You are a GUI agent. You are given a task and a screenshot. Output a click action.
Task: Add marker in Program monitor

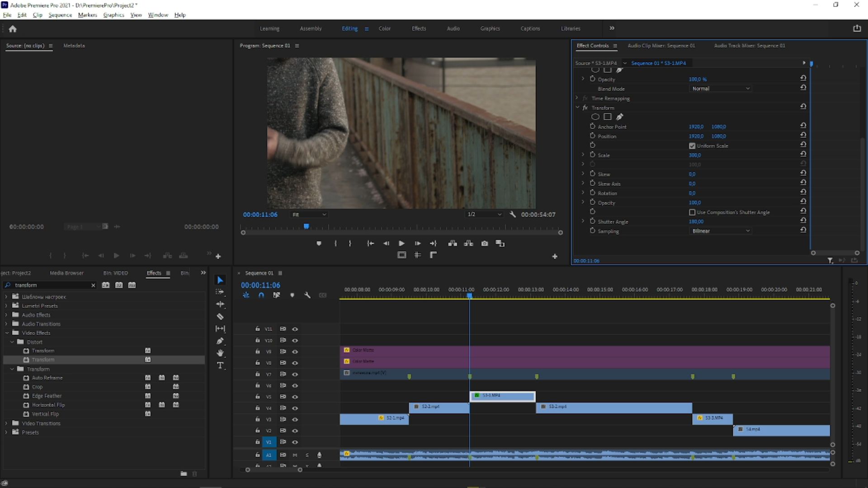point(319,244)
